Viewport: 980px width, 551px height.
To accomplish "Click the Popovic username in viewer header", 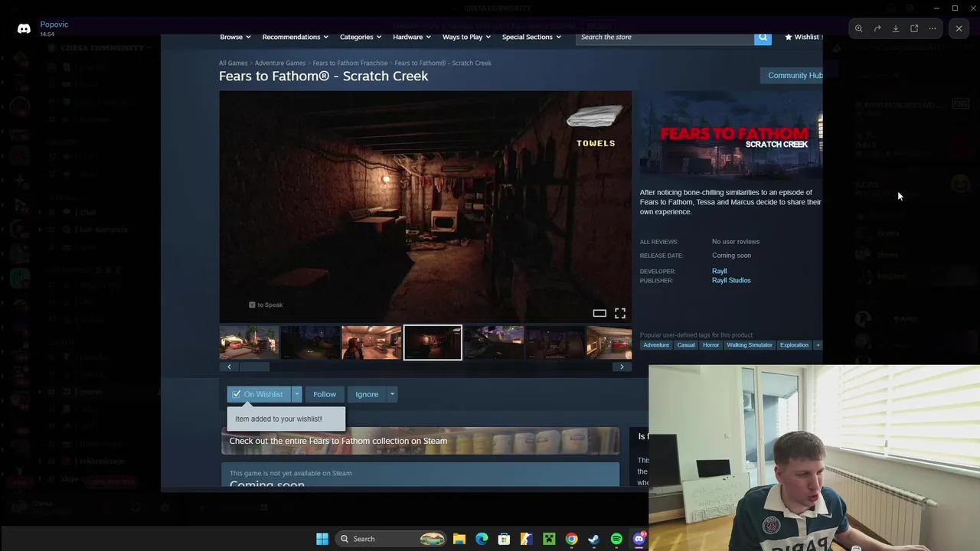I will [54, 24].
